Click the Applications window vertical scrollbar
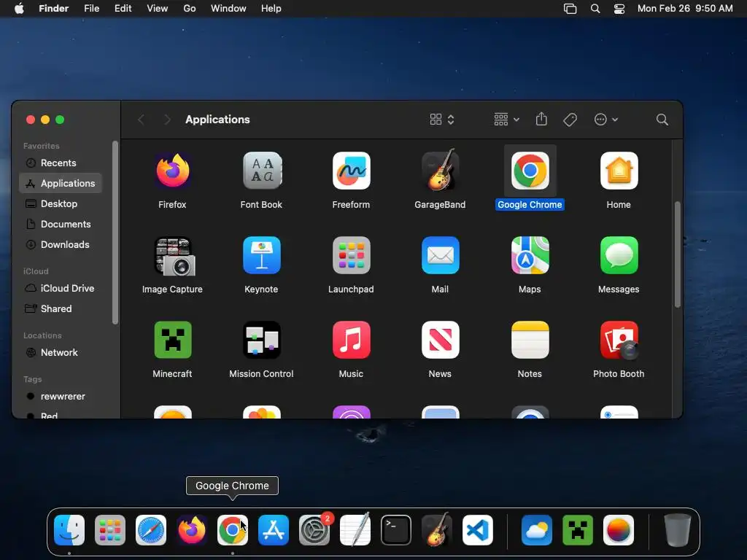The image size is (747, 560). point(678,254)
